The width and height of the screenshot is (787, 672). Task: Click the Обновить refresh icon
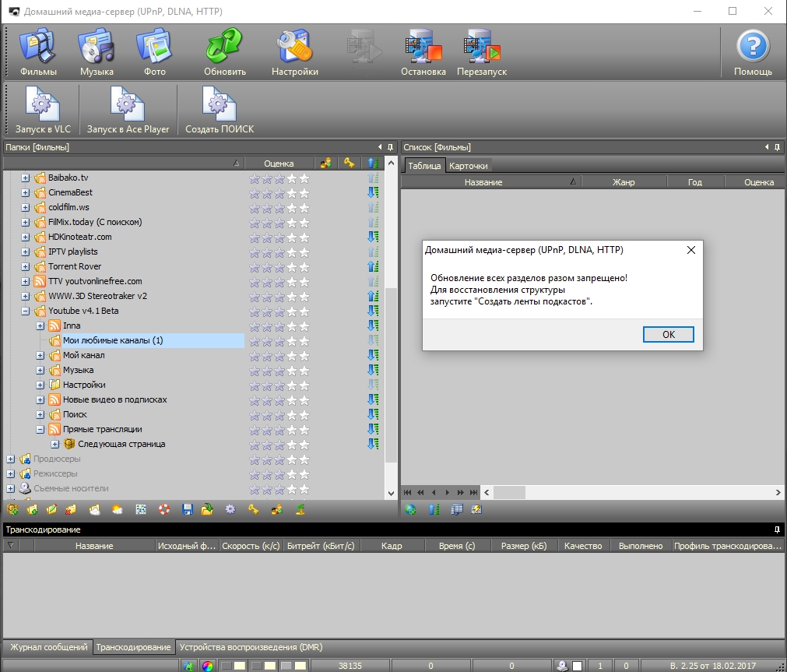225,51
